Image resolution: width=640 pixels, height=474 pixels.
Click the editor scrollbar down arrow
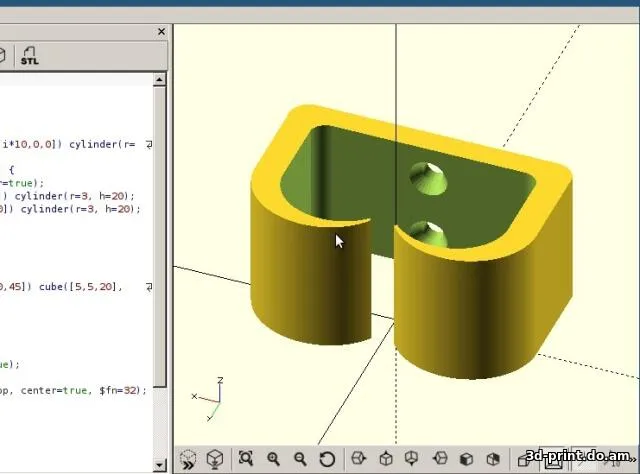(160, 464)
